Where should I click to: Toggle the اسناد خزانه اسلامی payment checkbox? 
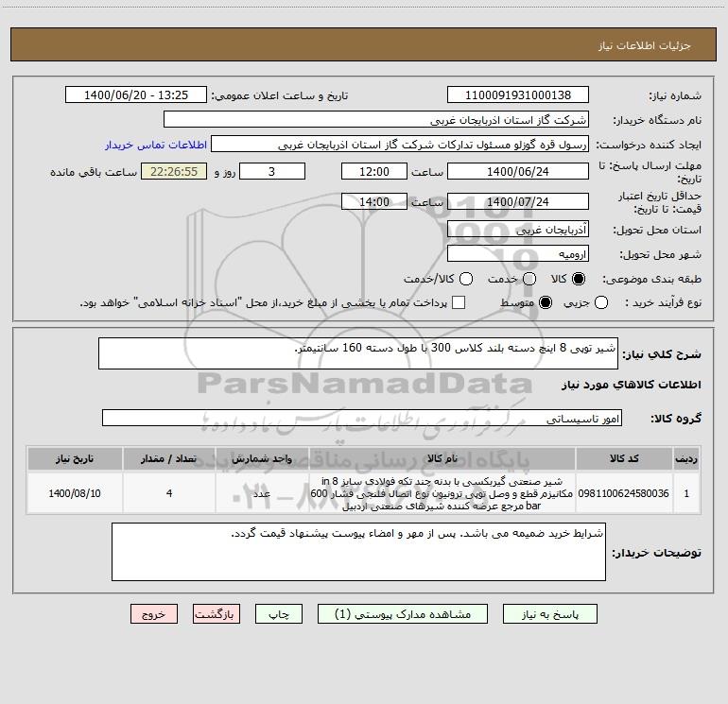tap(459, 302)
